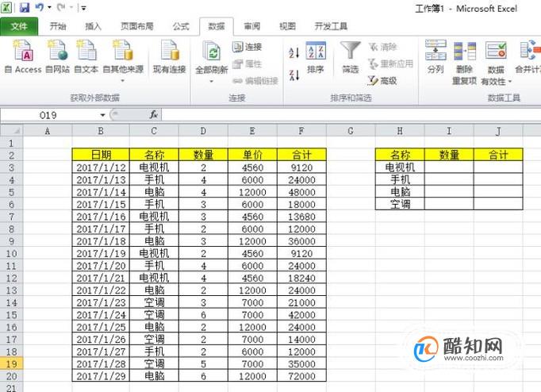Click into the formula bar
This screenshot has width=541, height=392.
350,114
